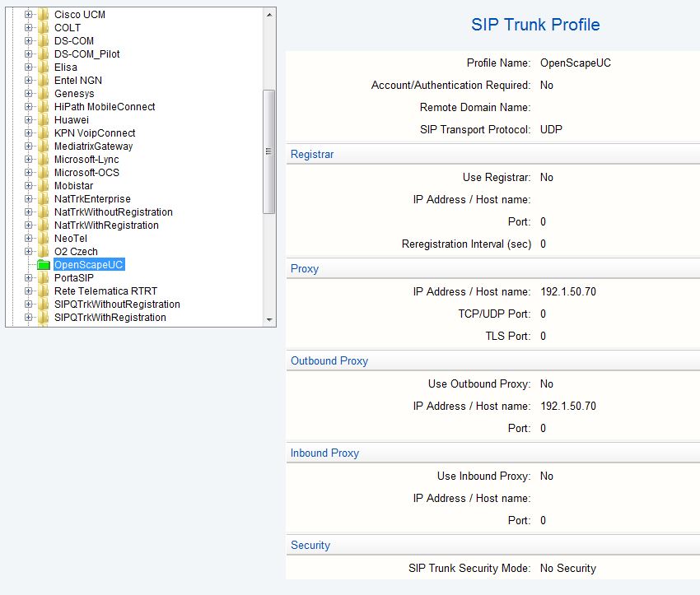Expand the PortaSIP tree node
This screenshot has height=595, width=700.
(x=29, y=278)
